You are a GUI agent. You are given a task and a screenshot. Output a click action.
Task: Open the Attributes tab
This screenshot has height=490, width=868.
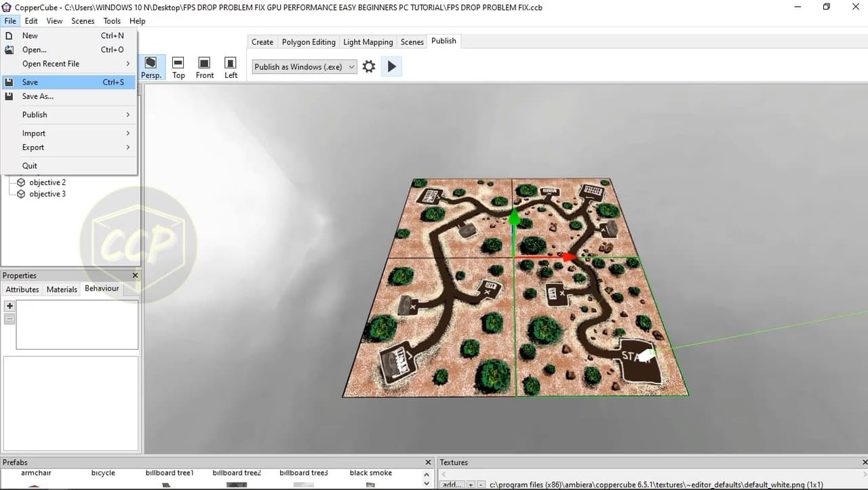(22, 289)
